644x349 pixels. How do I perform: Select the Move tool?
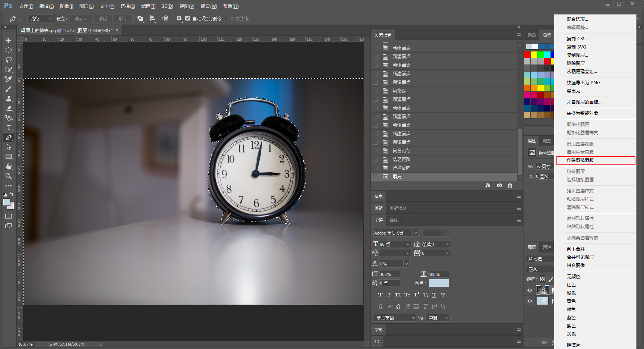[x=9, y=40]
